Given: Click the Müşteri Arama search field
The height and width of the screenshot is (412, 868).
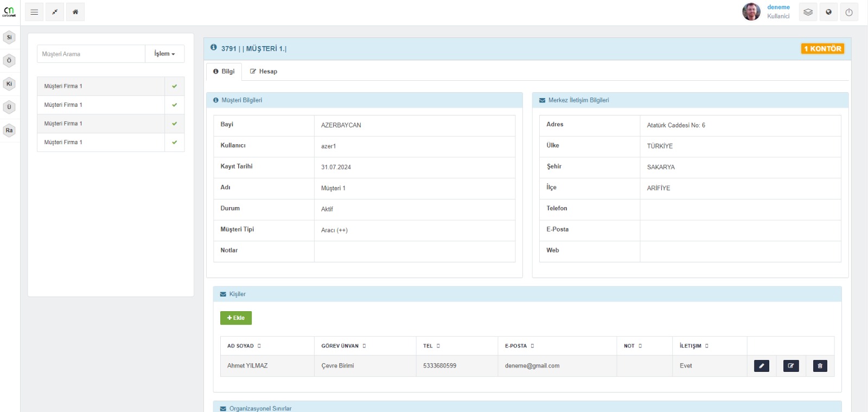Looking at the screenshot, I should click(91, 54).
